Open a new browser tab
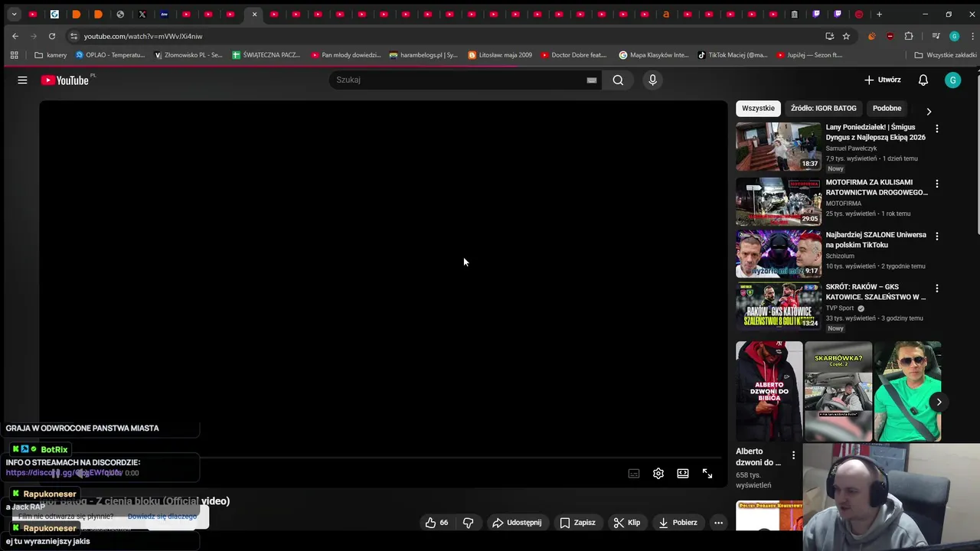This screenshot has height=551, width=980. click(879, 14)
